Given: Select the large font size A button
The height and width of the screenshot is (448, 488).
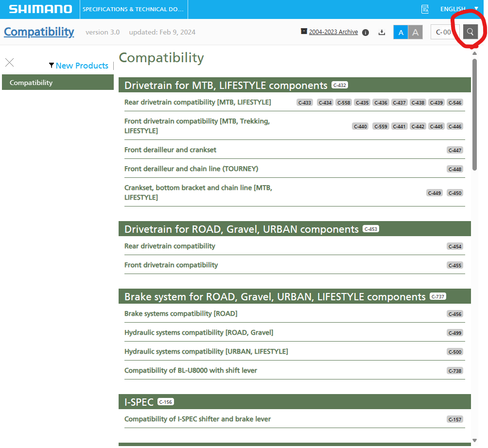Looking at the screenshot, I should [416, 32].
